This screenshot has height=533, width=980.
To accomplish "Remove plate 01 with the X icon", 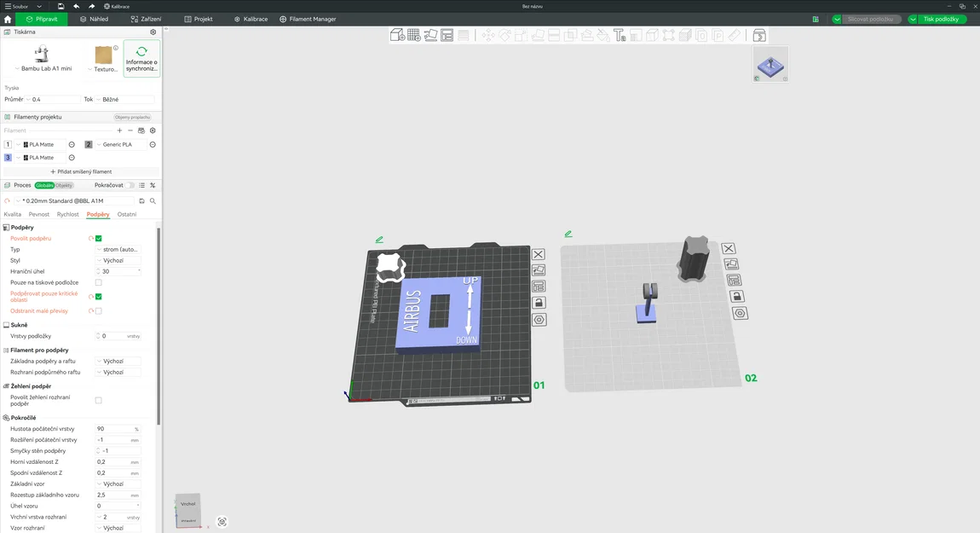I will click(538, 255).
